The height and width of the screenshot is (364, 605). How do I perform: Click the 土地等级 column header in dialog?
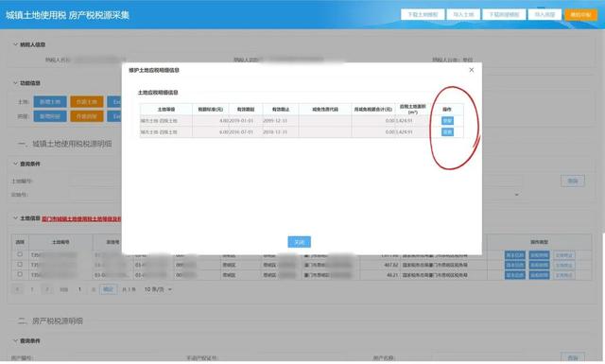(166, 110)
